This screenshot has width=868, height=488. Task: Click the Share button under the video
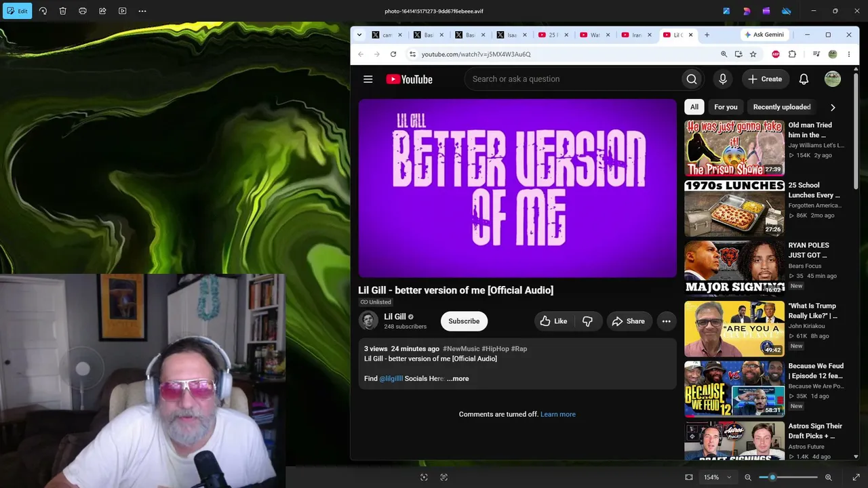tap(629, 321)
